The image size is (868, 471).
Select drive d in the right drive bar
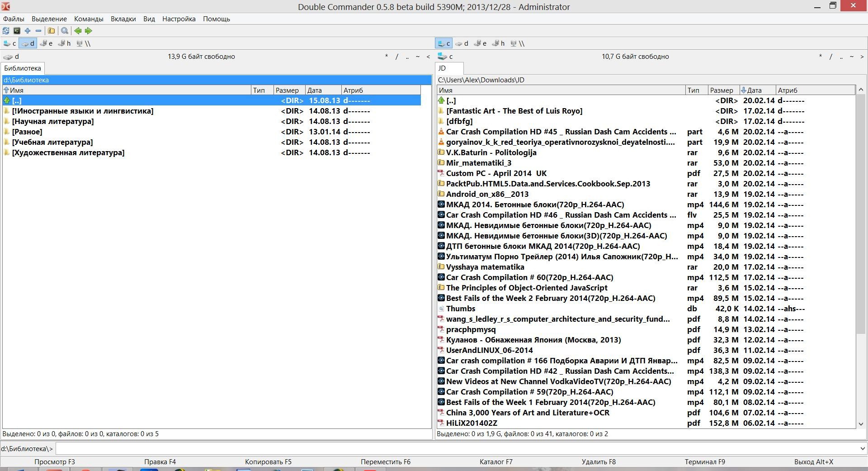pos(462,43)
